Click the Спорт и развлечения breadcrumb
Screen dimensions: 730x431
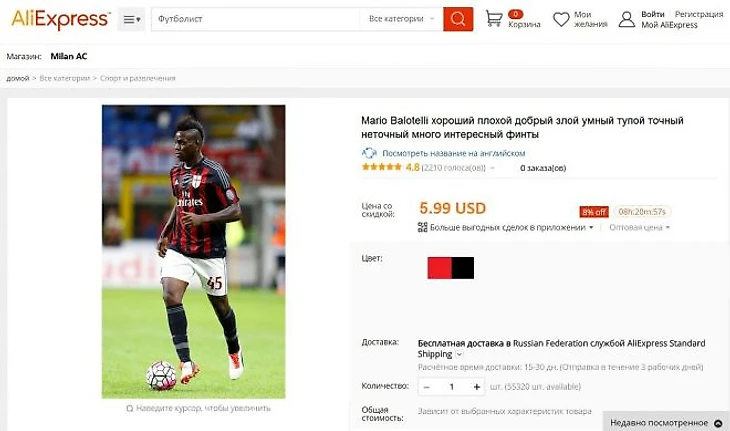click(x=138, y=78)
